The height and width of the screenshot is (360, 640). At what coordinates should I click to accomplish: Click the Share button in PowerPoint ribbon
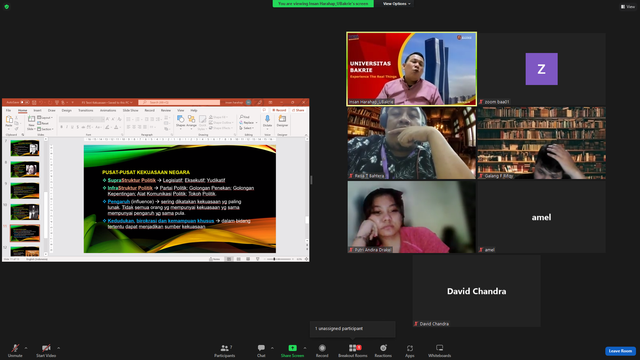tap(298, 110)
